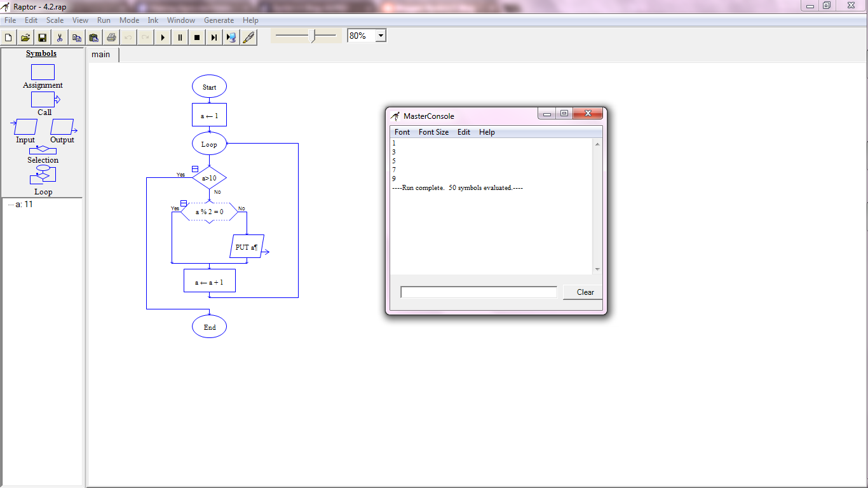868x488 pixels.
Task: Print the flowchart with the printer icon
Action: (111, 37)
